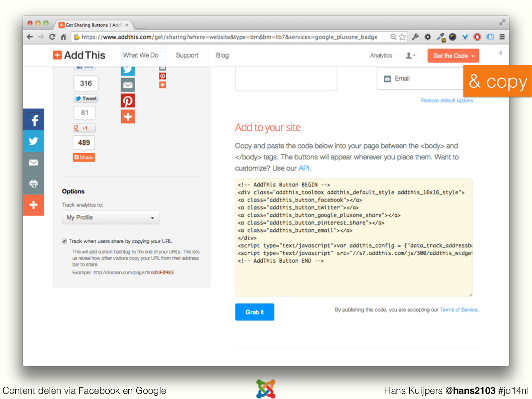Viewport: 532px width, 399px height.
Task: Go to browser home icon
Action: [64, 37]
